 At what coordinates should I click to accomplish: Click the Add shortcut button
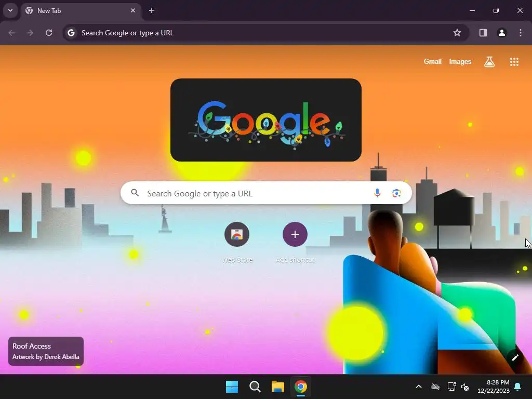pyautogui.click(x=295, y=242)
